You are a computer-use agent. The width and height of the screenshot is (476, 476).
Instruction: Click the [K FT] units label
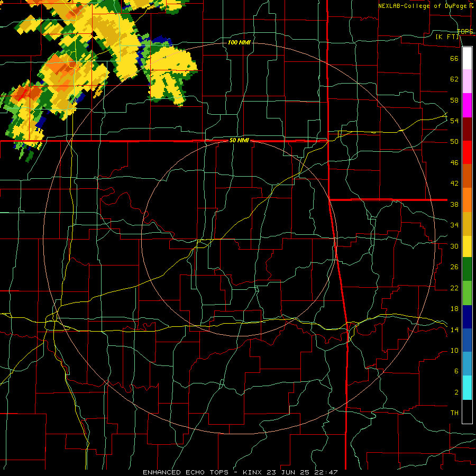[x=447, y=36]
